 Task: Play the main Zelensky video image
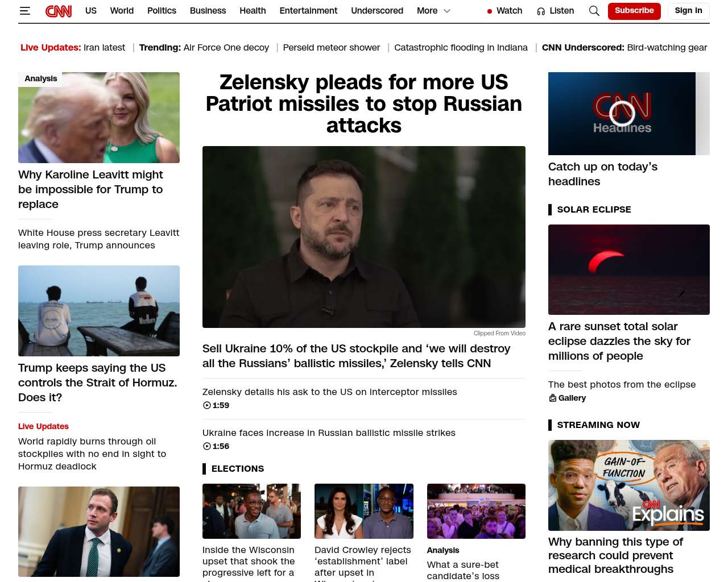[x=364, y=237]
